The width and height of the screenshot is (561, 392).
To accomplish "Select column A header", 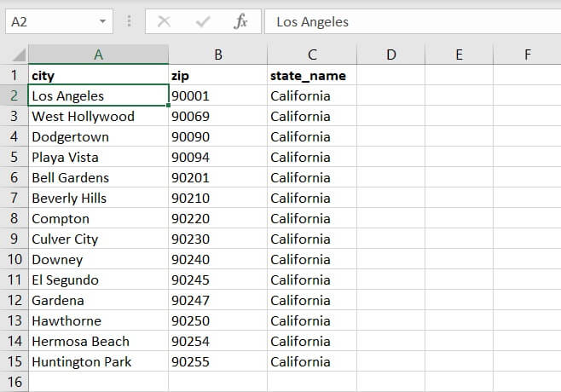I will [98, 55].
